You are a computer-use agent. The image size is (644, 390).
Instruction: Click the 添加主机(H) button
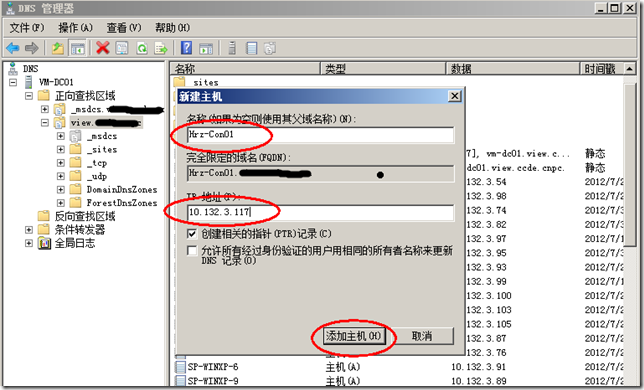pos(354,336)
